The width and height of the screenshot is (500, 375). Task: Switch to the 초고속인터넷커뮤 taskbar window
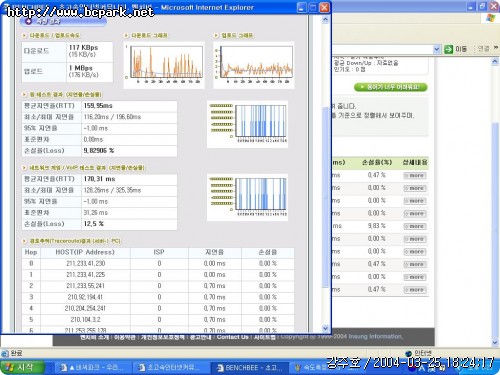click(170, 368)
